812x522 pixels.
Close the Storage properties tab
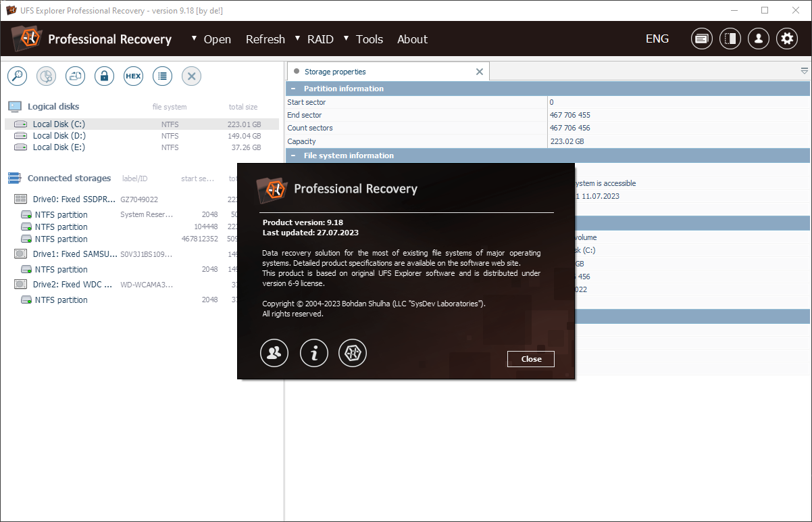pyautogui.click(x=480, y=72)
